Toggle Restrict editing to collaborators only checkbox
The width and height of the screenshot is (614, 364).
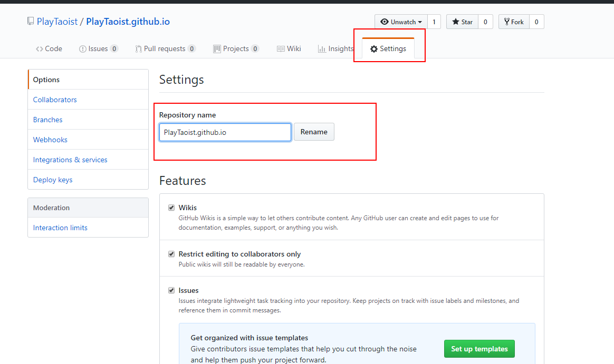[x=171, y=254]
